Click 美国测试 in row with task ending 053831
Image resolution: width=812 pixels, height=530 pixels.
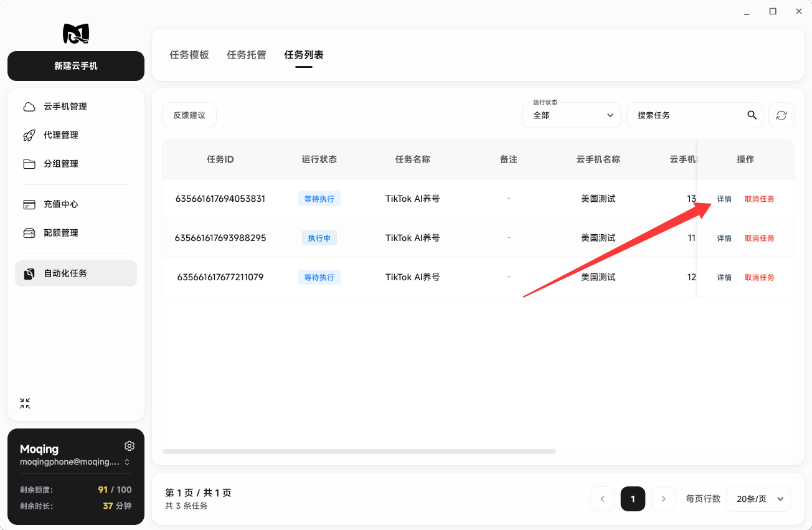(598, 199)
